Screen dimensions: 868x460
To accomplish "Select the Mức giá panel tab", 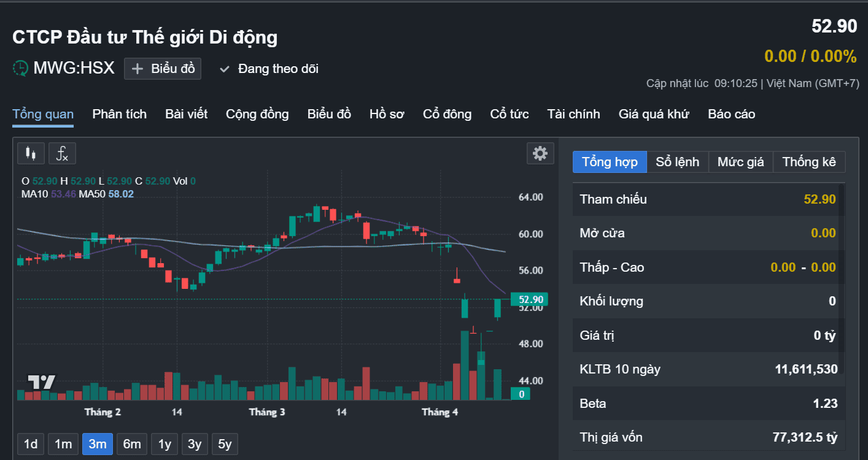I will click(x=741, y=162).
